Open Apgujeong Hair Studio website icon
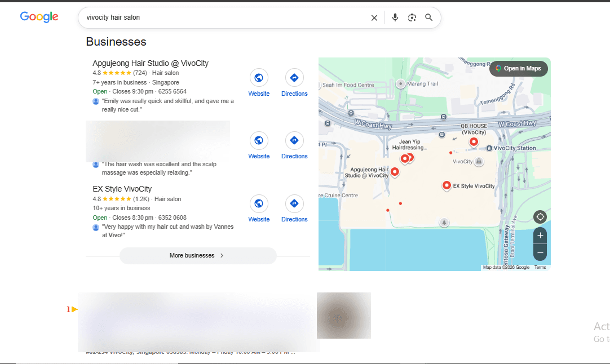The image size is (610, 364). (259, 78)
